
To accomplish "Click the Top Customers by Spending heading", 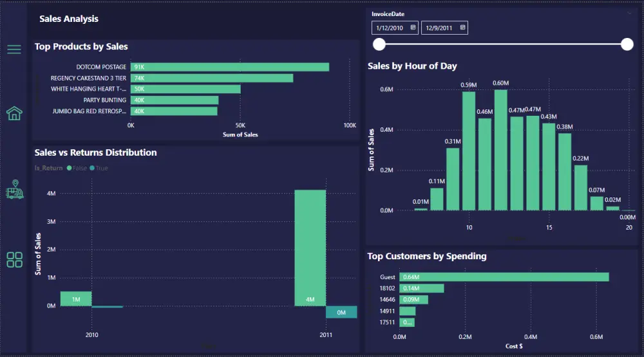I will [x=427, y=256].
